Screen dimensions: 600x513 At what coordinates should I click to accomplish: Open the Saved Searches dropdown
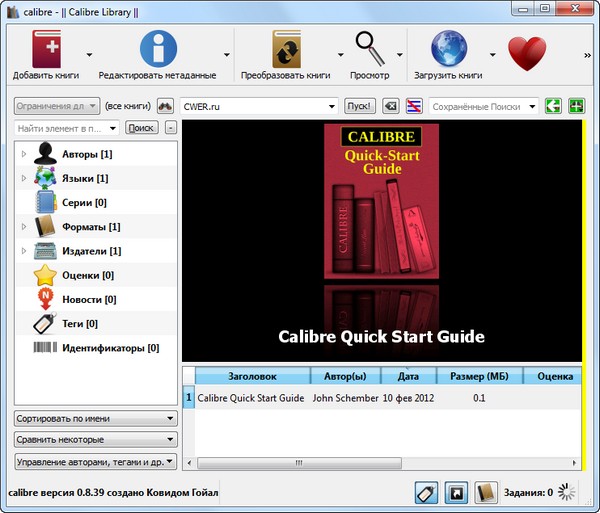pyautogui.click(x=532, y=106)
